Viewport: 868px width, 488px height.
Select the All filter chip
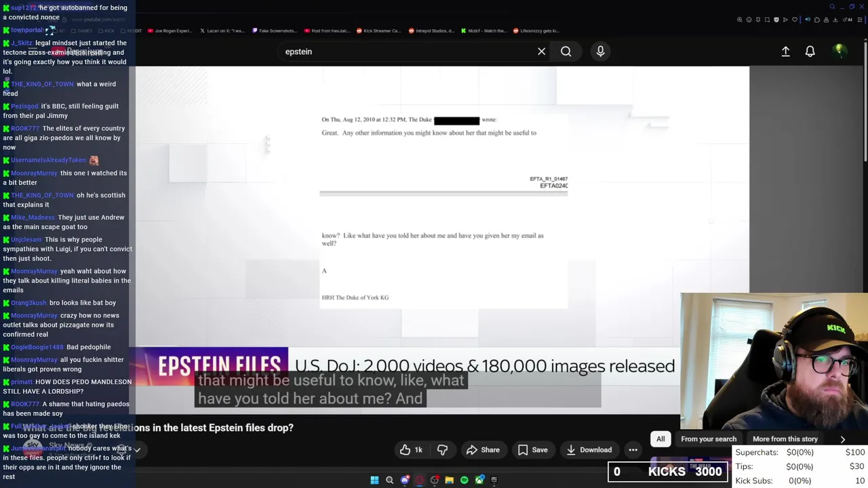click(x=660, y=439)
